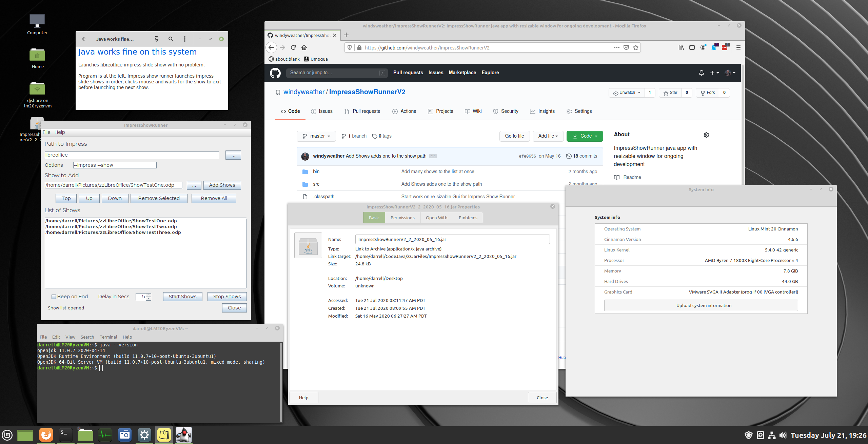Bookmark page with the star icon
This screenshot has width=868, height=444.
(636, 47)
